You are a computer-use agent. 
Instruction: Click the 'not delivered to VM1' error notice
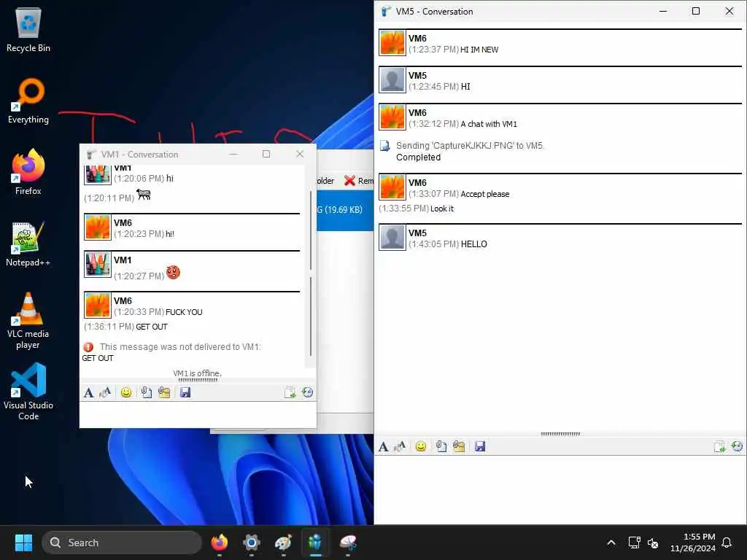[x=180, y=346]
